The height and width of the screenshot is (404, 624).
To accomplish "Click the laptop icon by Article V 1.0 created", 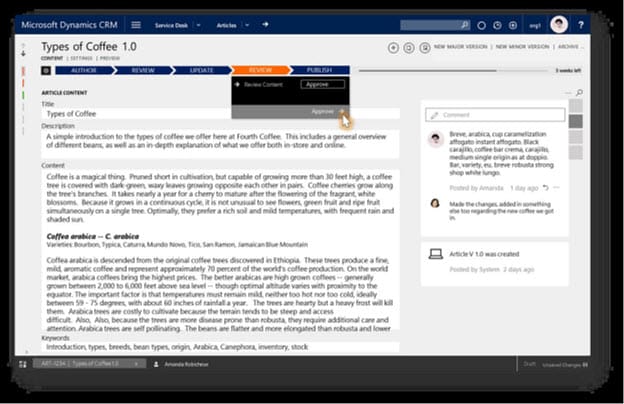I will coord(435,254).
